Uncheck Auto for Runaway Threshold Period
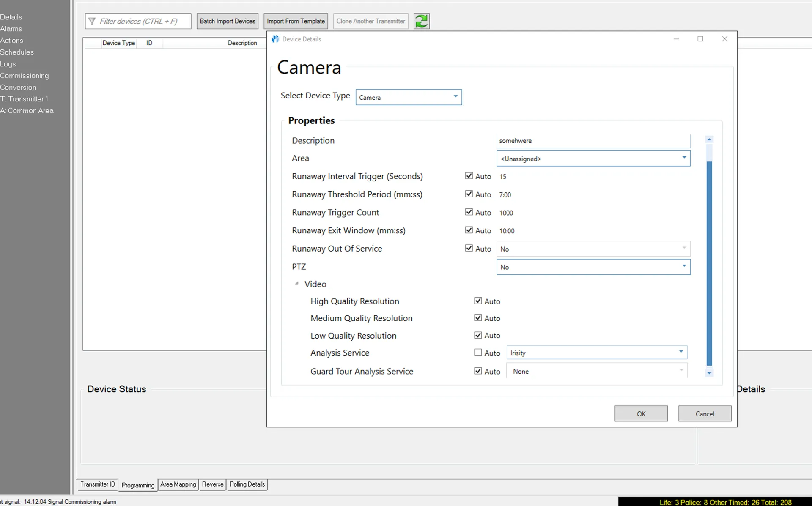Viewport: 812px width, 506px height. tap(469, 194)
